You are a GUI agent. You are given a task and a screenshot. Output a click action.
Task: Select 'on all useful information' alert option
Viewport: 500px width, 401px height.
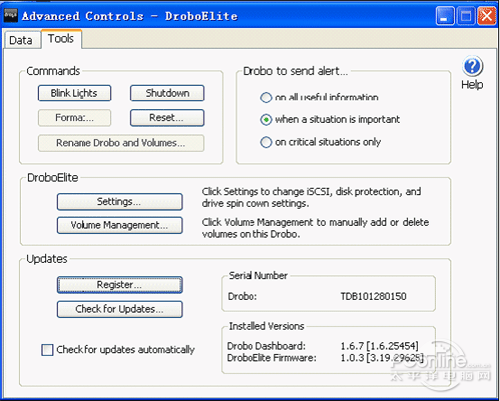click(x=266, y=97)
